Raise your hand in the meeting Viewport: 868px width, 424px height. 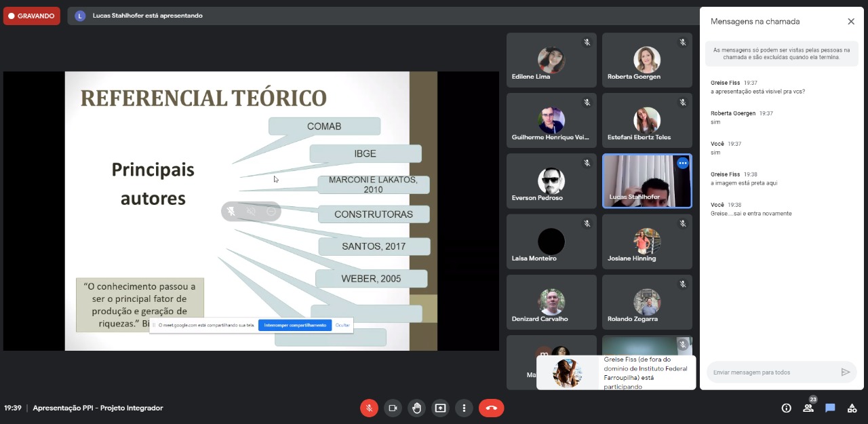click(416, 408)
